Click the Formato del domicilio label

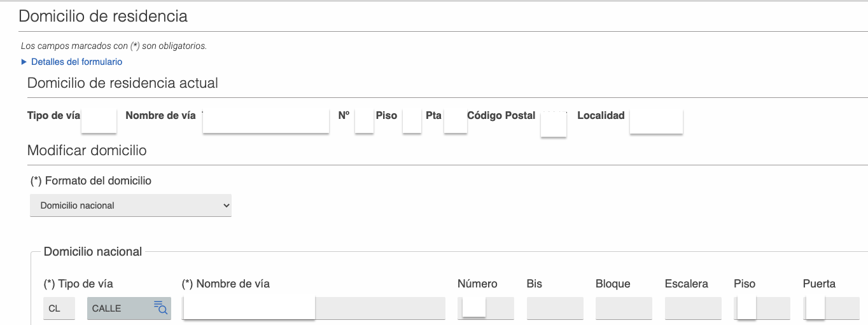91,181
